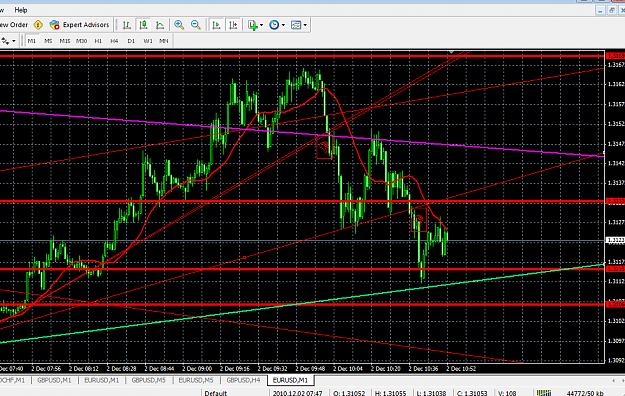Expand the indicators dropdown arrow

click(261, 25)
